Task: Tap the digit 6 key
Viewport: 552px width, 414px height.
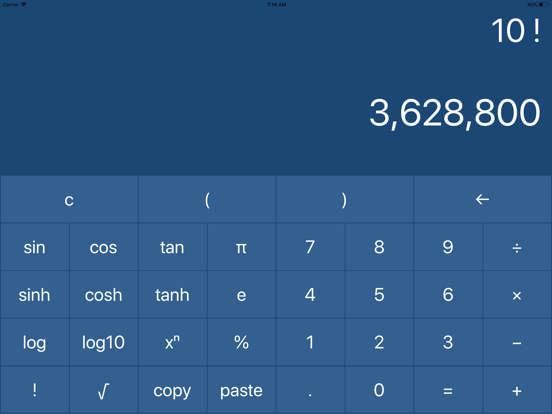Action: click(448, 295)
